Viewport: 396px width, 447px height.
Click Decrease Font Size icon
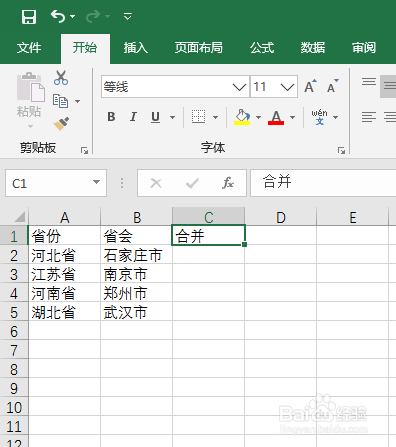[332, 86]
